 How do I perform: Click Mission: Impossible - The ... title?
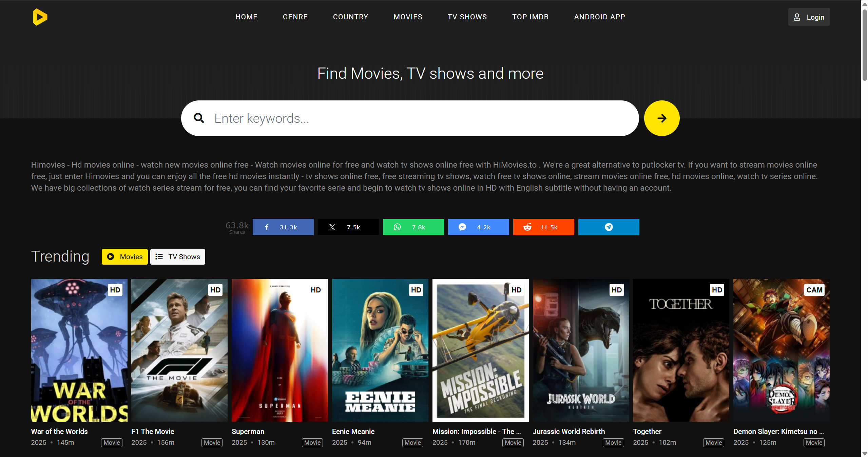tap(477, 432)
